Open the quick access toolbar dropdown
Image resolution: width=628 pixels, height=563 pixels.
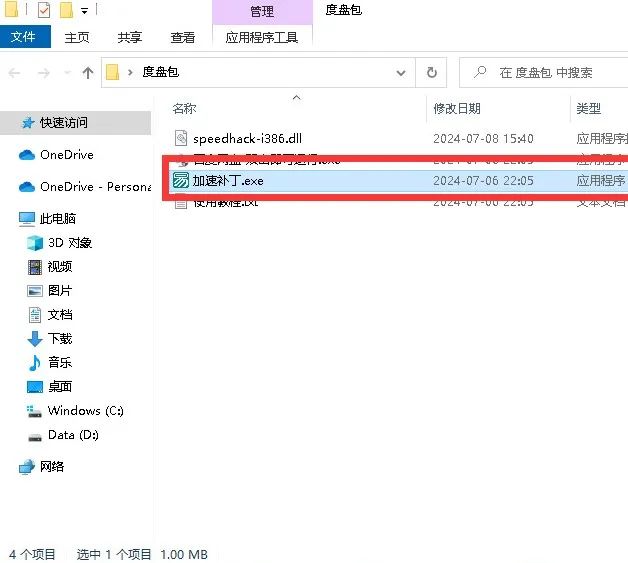point(85,11)
